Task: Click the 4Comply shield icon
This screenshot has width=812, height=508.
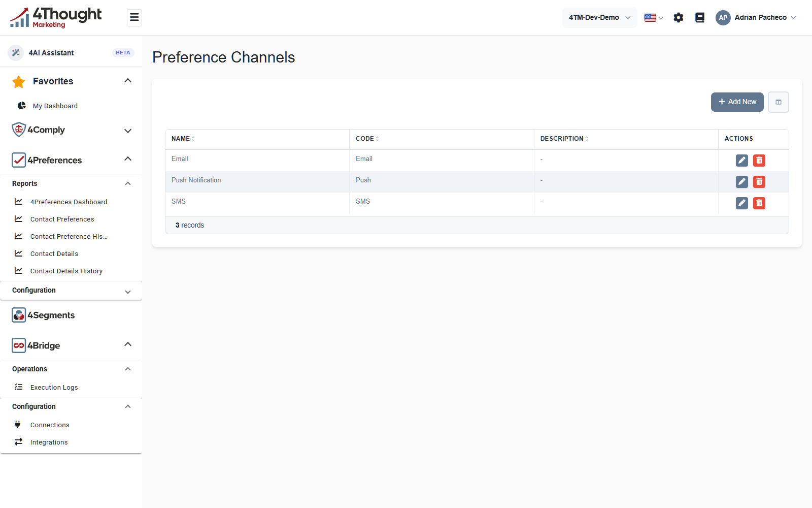Action: click(x=19, y=130)
